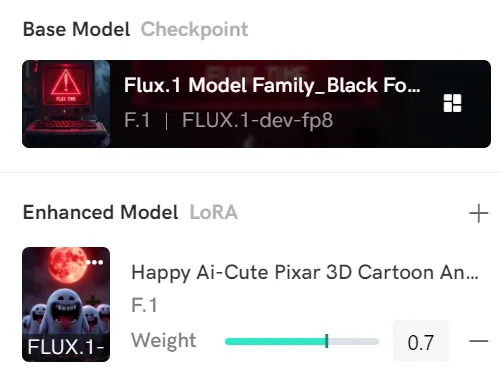Click the Flux.1 Model Family_Black Fo... title
This screenshot has width=502, height=383.
(x=272, y=85)
